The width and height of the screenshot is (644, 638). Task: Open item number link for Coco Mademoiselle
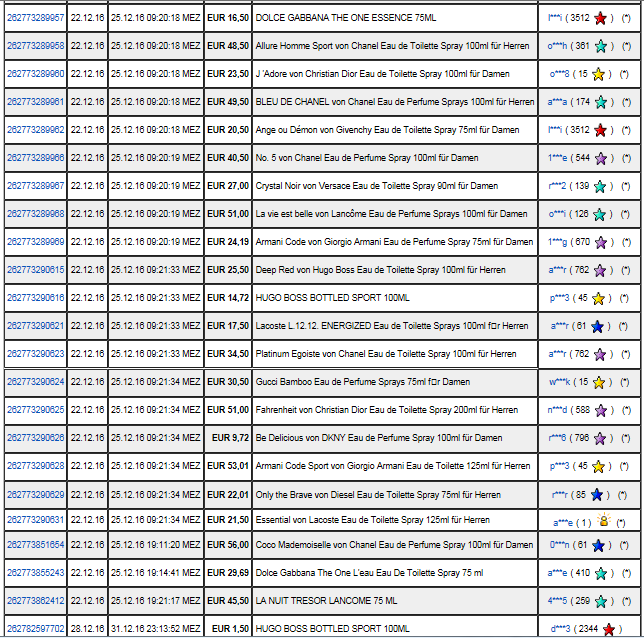[36, 545]
